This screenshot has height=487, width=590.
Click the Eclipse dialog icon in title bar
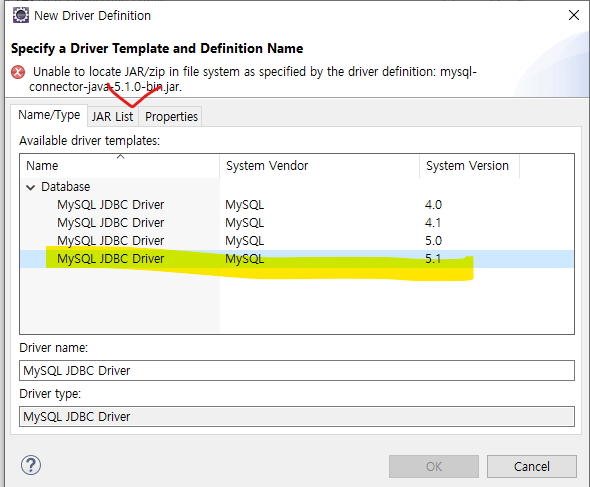(21, 15)
